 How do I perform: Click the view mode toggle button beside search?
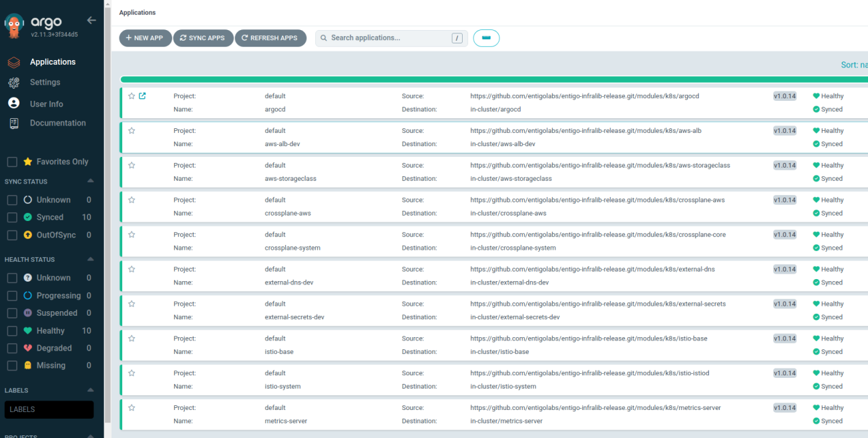click(486, 38)
